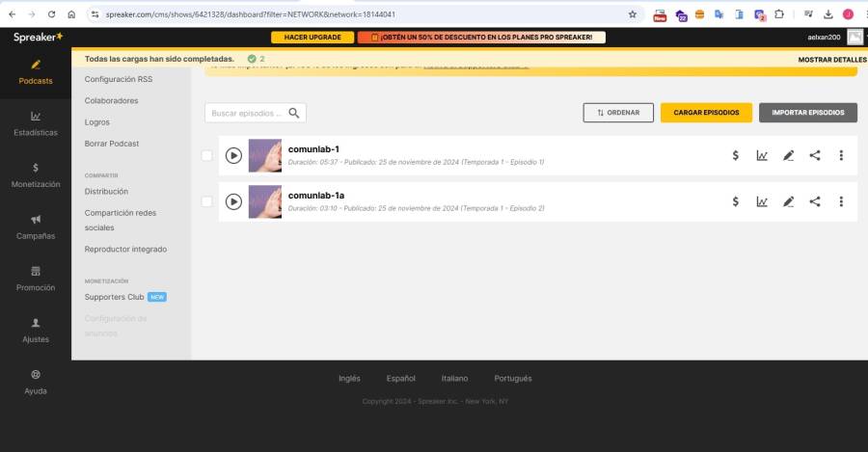Go to browser home page
The height and width of the screenshot is (452, 868).
point(71,14)
